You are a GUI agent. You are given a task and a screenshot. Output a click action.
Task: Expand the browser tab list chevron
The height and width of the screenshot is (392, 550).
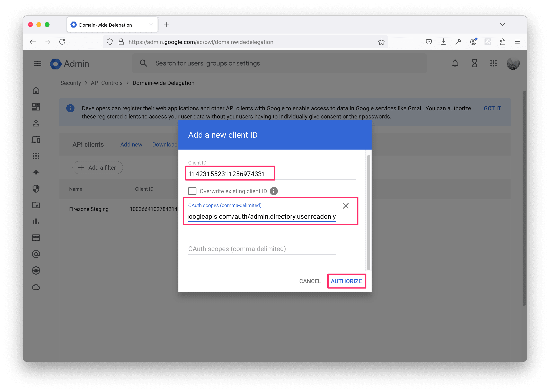coord(503,24)
